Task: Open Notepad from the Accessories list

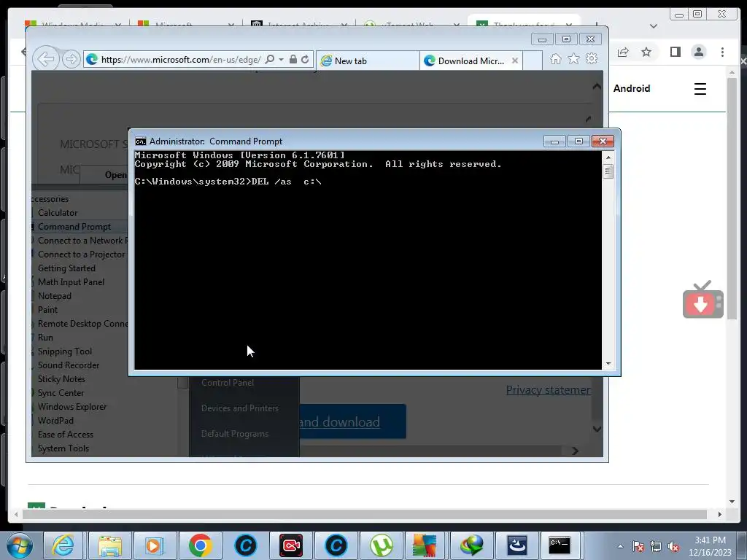Action: 55,296
